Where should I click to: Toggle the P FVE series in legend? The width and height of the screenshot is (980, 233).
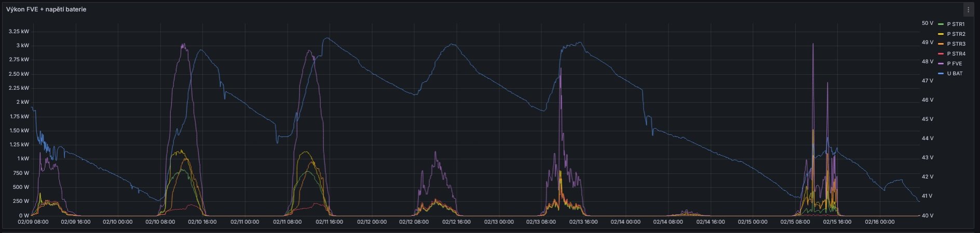pos(955,63)
